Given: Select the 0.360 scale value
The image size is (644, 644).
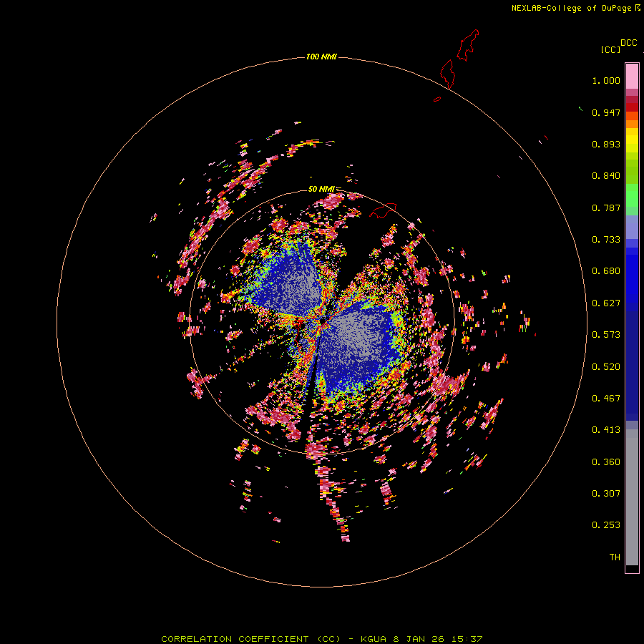Looking at the screenshot, I should click(x=606, y=462).
